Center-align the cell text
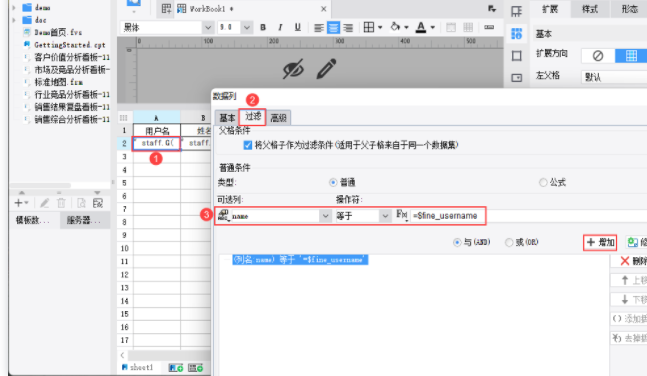 click(333, 28)
